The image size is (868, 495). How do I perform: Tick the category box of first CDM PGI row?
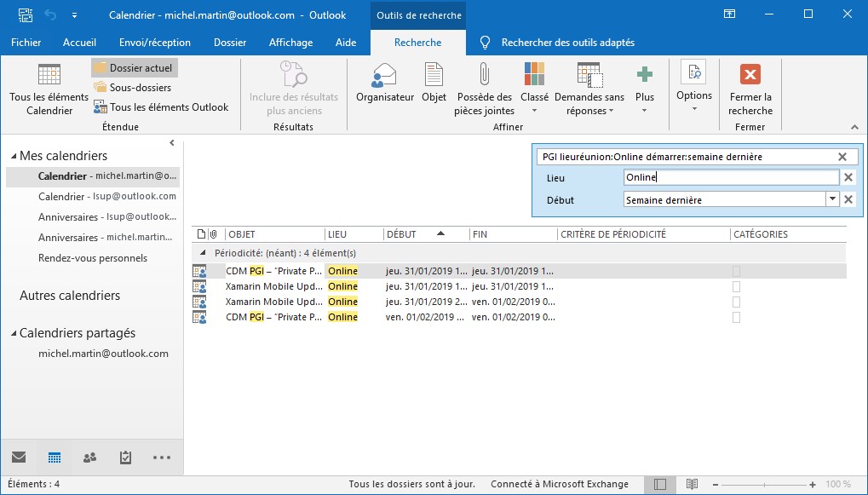tap(736, 271)
